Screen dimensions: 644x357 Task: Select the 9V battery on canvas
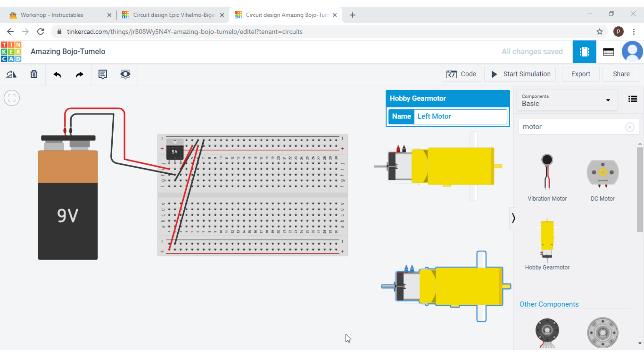click(68, 198)
